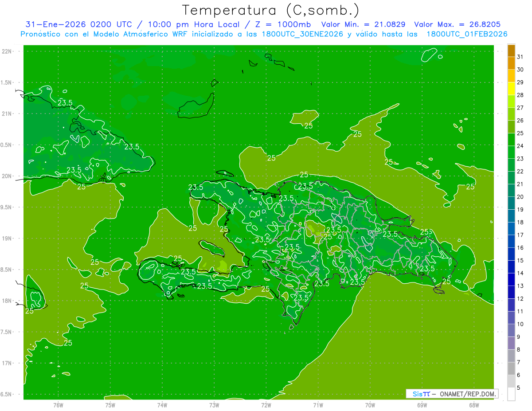Viewport: 532px width, 411px height.
Task: Click the number 15 on the color scale
Action: [520, 260]
